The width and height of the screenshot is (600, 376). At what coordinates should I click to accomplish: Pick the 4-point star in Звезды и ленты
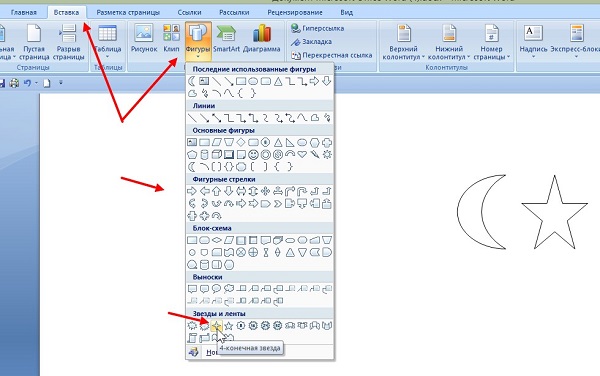coord(217,326)
